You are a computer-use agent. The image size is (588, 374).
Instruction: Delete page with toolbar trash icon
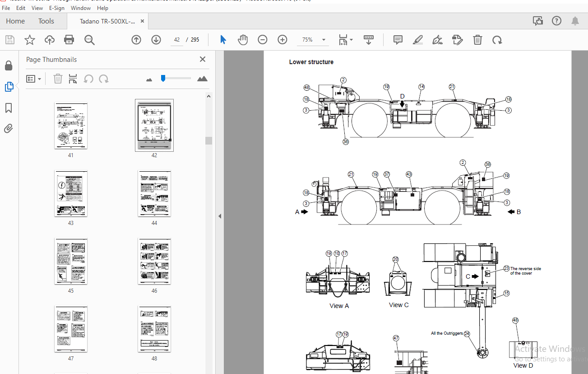pos(477,40)
